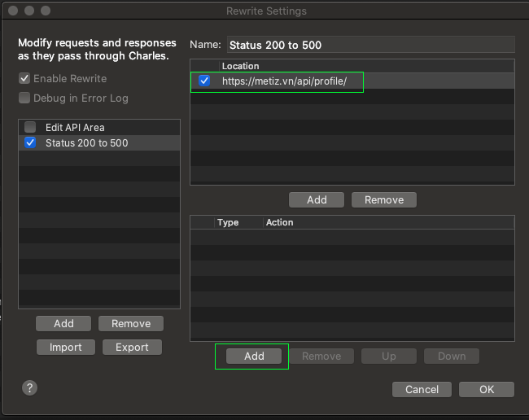Click the Type column header

(238, 222)
